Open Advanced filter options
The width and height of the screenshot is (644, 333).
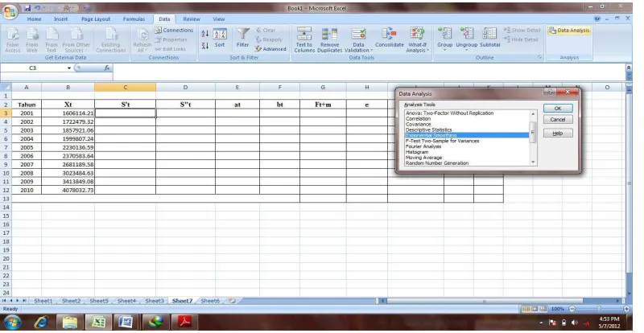click(x=270, y=49)
